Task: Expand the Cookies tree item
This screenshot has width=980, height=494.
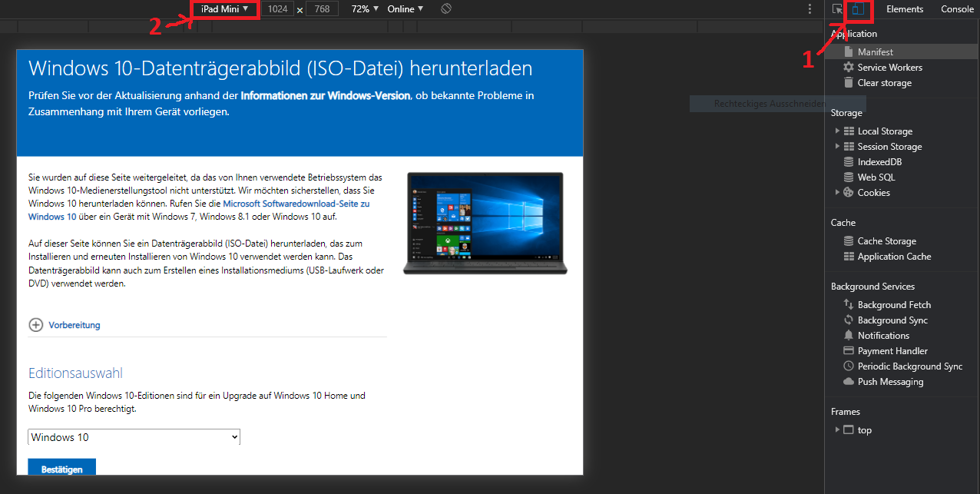Action: point(837,193)
